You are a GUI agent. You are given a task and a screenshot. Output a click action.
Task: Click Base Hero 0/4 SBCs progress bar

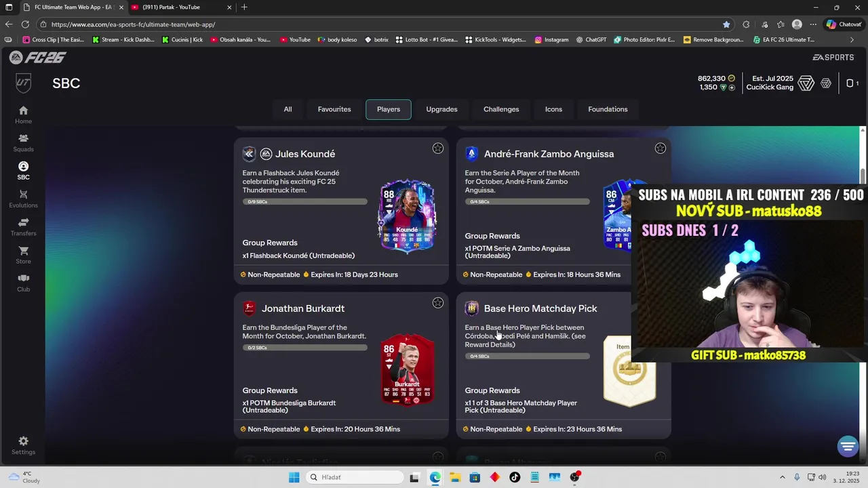(527, 357)
